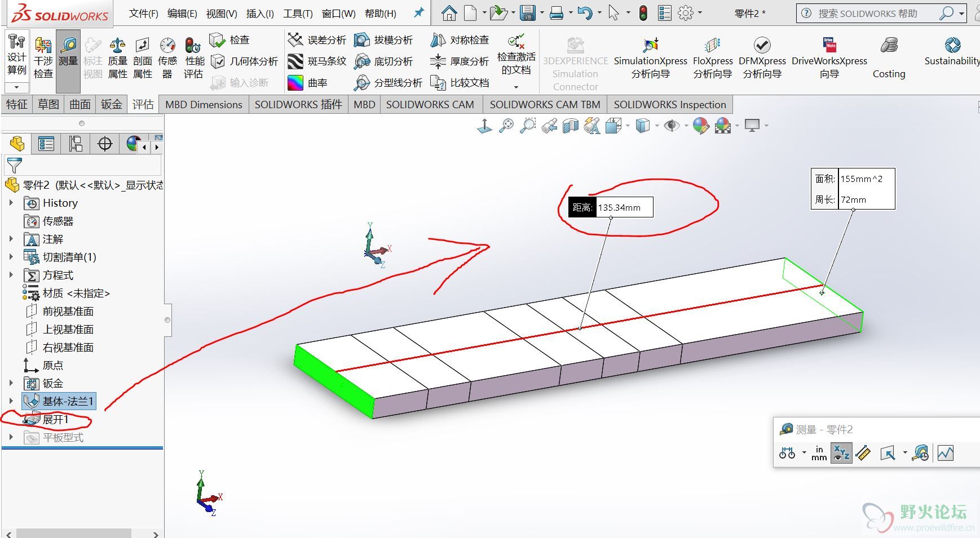Screen dimensions: 980x538
Task: Click the Home icon in top toolbar
Action: (449, 13)
